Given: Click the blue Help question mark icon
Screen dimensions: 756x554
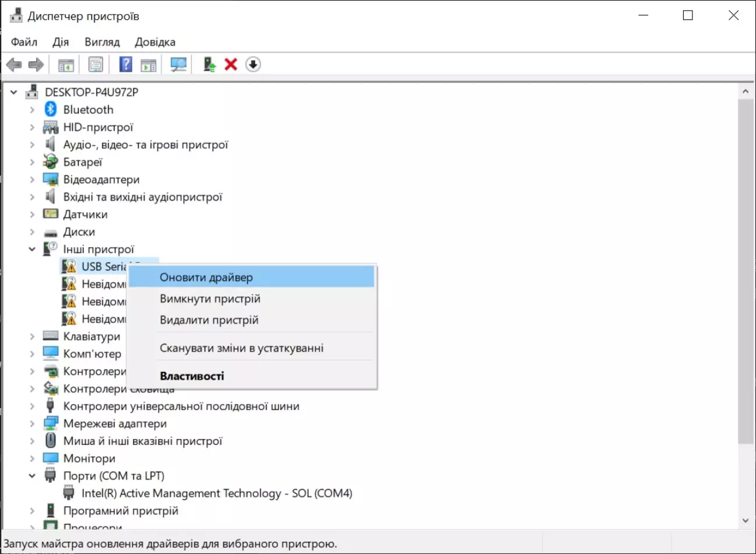Looking at the screenshot, I should coord(125,65).
